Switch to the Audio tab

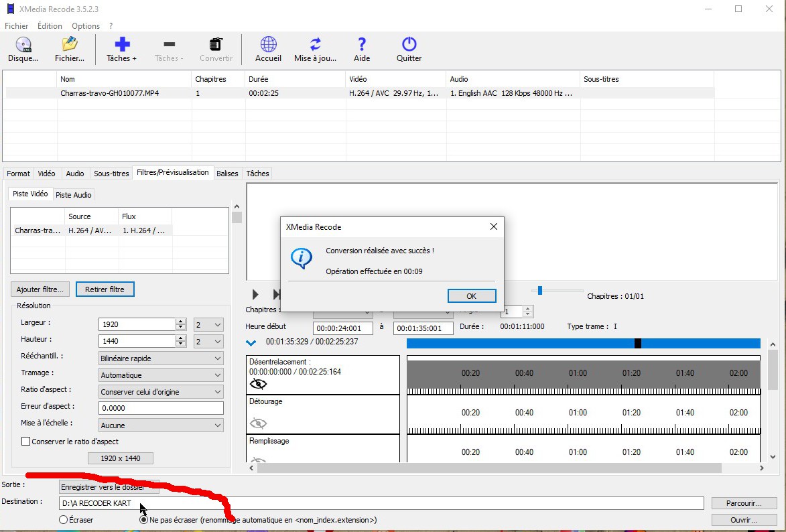(75, 174)
